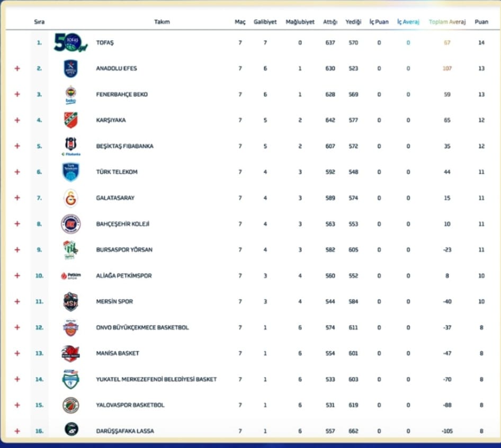
Task: Click the Galibiyet column header
Action: (265, 22)
